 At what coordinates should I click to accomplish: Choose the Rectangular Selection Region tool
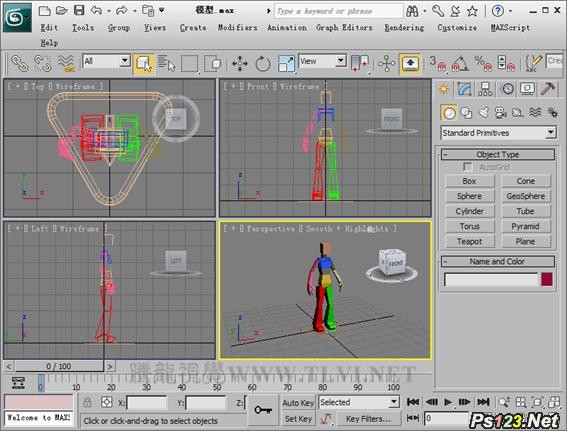(x=189, y=64)
